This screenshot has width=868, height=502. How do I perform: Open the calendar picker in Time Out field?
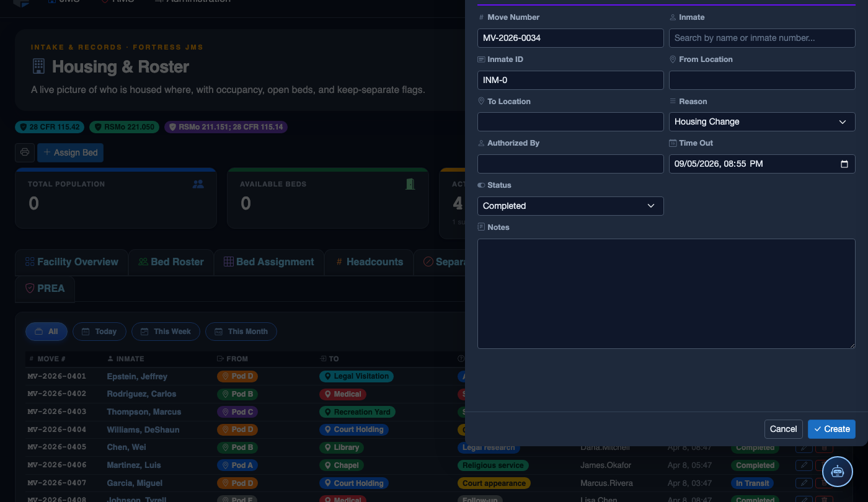[x=844, y=164]
